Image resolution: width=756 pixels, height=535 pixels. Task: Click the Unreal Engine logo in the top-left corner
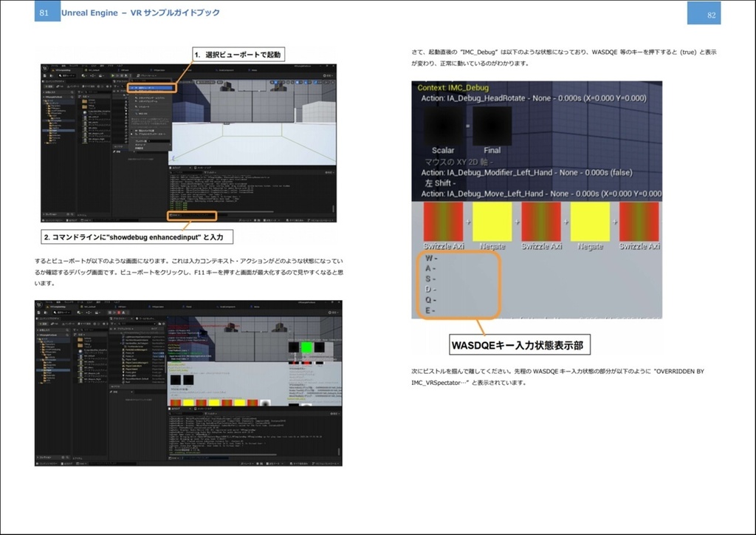44,66
